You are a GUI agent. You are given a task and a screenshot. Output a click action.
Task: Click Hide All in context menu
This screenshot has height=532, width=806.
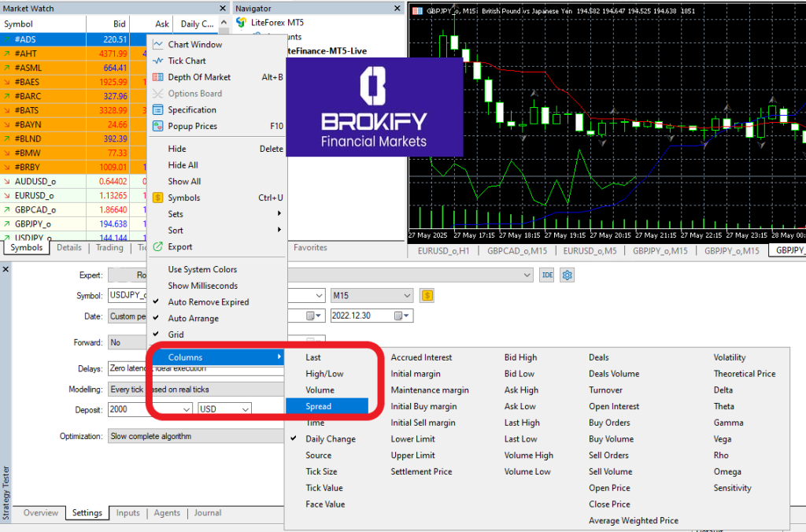[x=183, y=165]
